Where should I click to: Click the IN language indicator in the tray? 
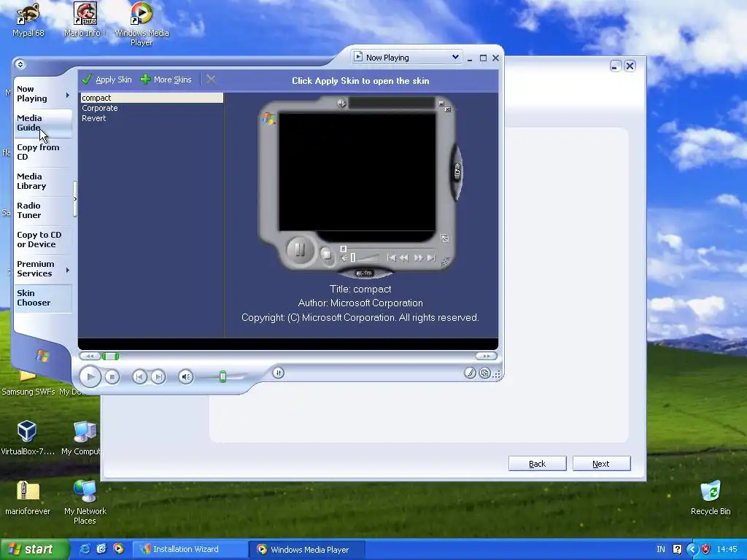[661, 549]
